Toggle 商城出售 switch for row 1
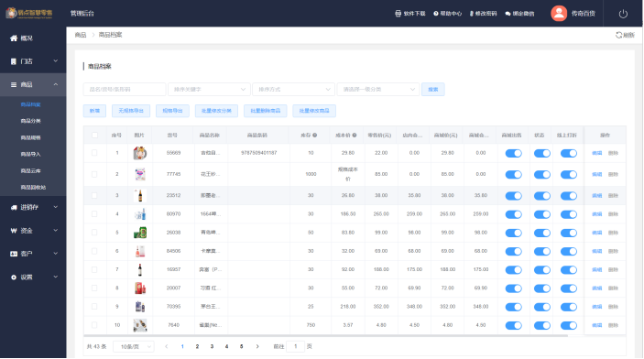The height and width of the screenshot is (359, 644). tap(513, 153)
